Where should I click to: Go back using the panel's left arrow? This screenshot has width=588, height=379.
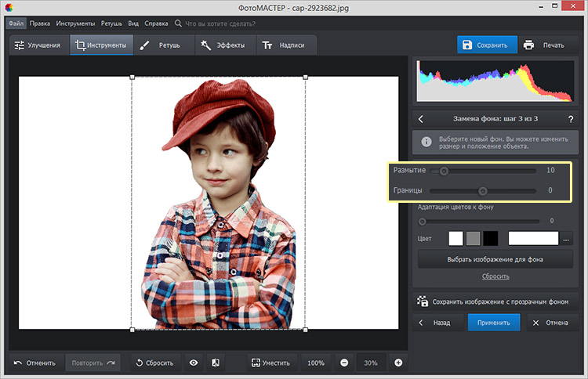point(421,119)
